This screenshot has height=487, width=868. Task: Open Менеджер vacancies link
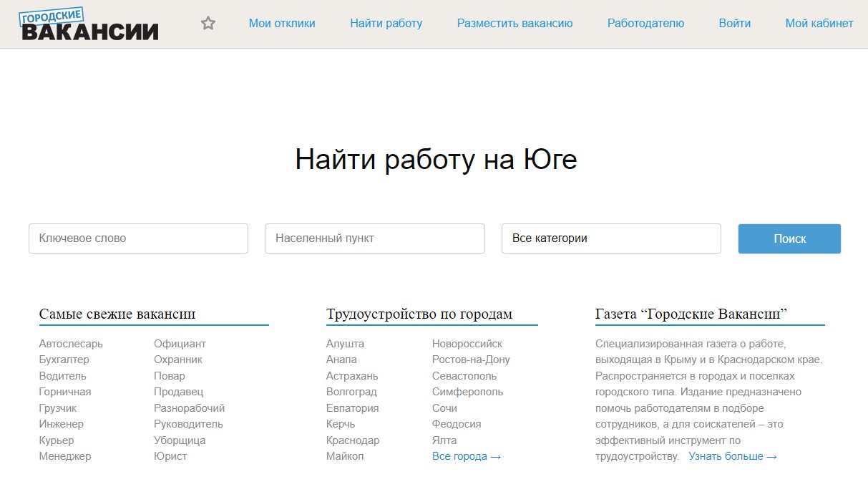(x=65, y=456)
